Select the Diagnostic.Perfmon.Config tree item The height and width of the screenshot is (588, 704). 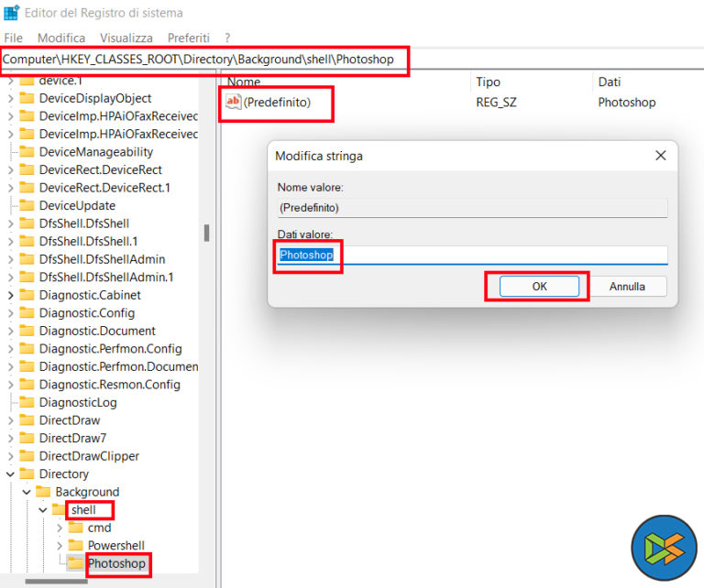coord(110,348)
